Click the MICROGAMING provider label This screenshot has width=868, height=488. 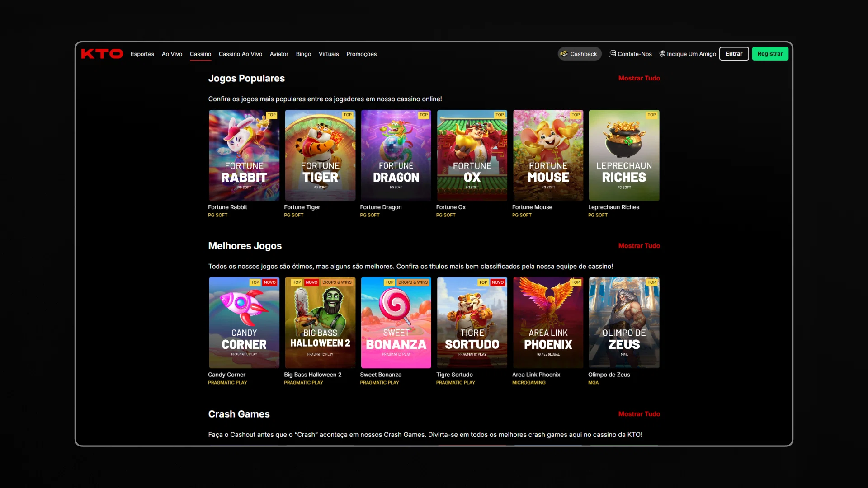tap(528, 383)
